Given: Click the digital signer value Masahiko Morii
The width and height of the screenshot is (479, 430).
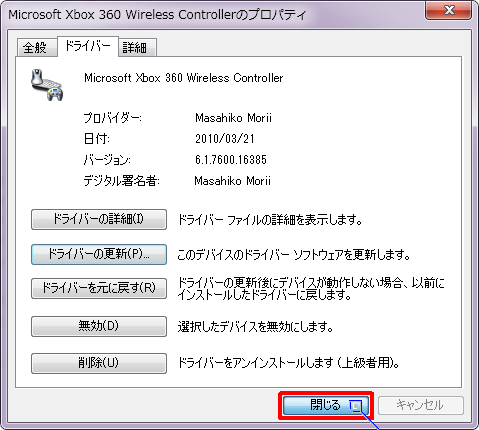Looking at the screenshot, I should click(x=232, y=181).
